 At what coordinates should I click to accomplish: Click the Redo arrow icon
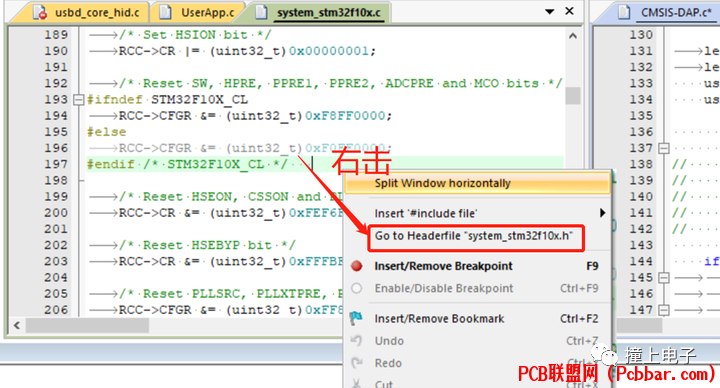pyautogui.click(x=356, y=363)
